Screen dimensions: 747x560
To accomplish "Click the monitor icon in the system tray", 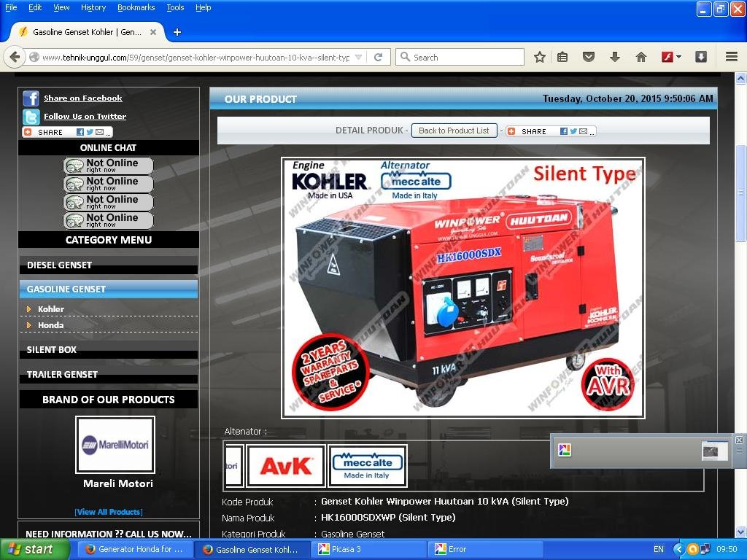I will [x=705, y=550].
